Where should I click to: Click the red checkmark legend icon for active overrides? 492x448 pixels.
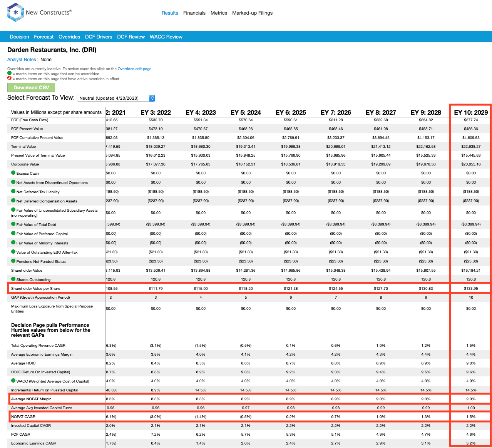10,78
